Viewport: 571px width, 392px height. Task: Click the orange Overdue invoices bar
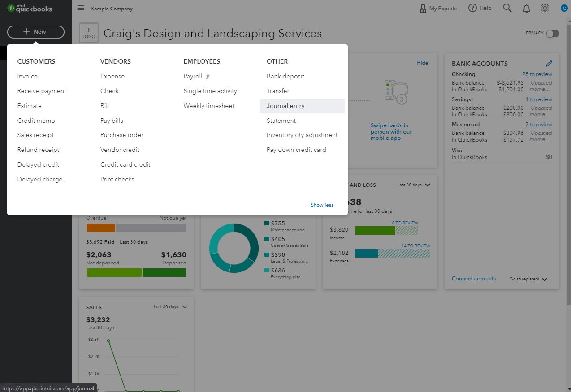pos(100,228)
